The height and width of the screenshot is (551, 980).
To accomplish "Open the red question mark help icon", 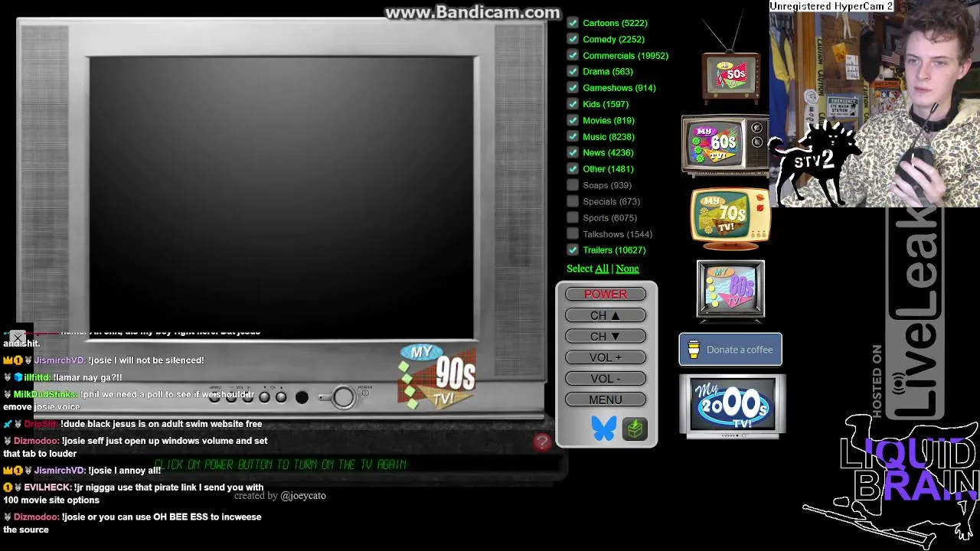I will point(542,442).
